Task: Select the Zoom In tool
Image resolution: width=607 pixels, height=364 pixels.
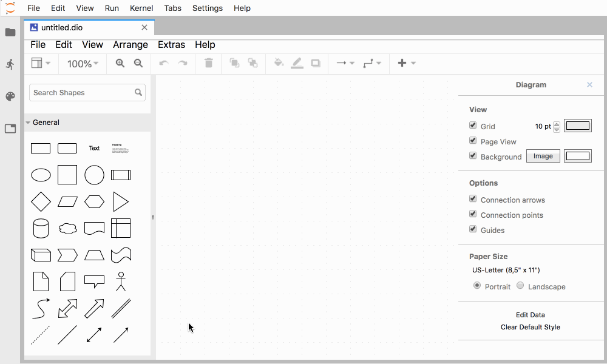Action: click(120, 63)
